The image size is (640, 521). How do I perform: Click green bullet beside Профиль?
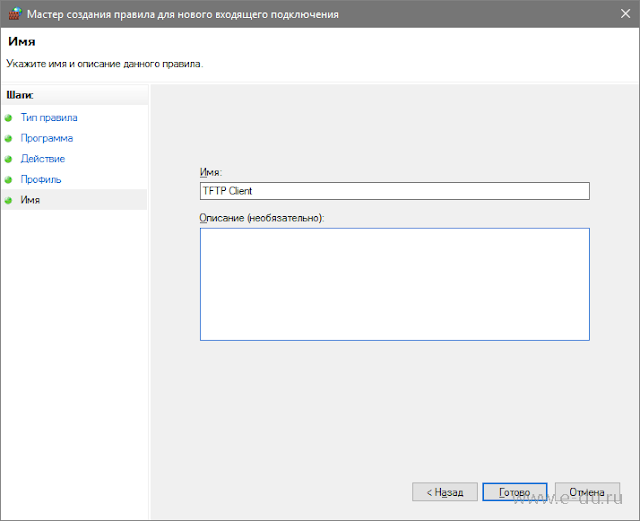(9, 180)
